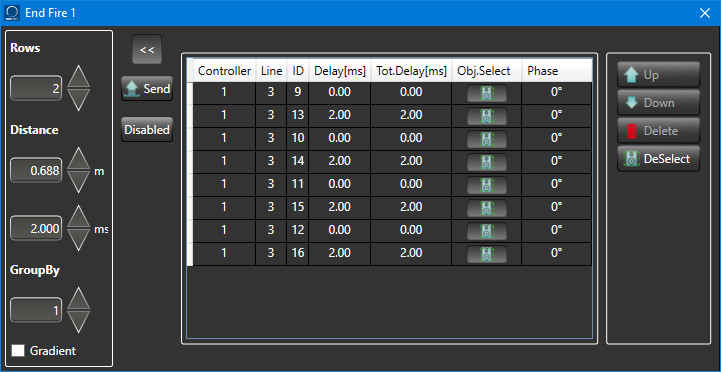Click the 2.000 ms delay field
721x372 pixels.
[x=36, y=228]
